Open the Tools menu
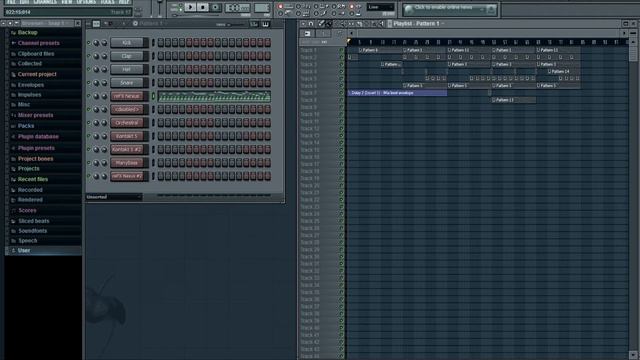The height and width of the screenshot is (360, 640). [107, 2]
